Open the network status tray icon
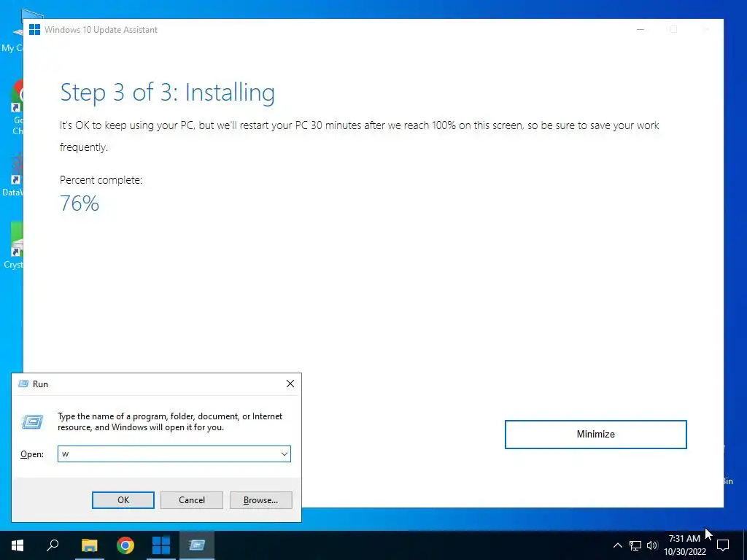Image resolution: width=747 pixels, height=560 pixels. (635, 545)
